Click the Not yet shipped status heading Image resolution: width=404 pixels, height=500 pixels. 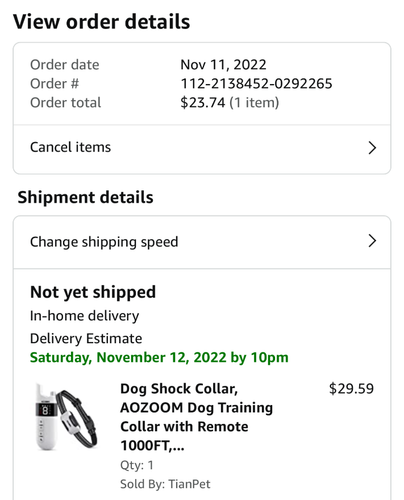pos(93,292)
